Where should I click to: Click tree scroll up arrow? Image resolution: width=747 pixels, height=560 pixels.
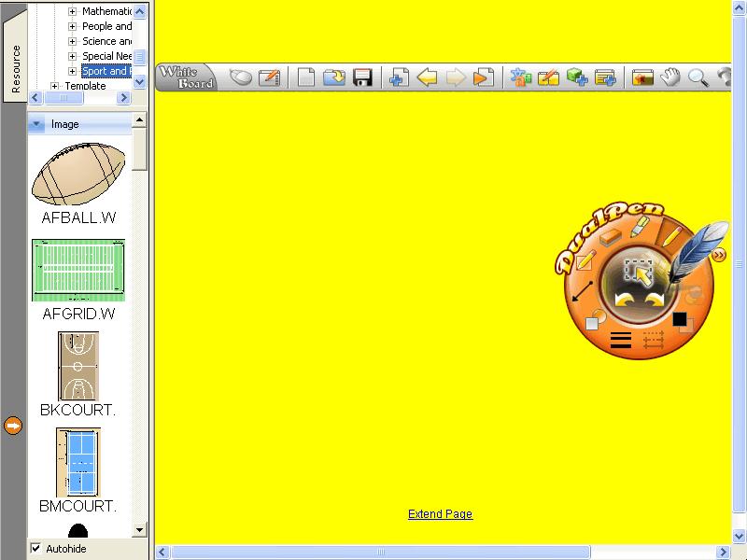pos(139,11)
